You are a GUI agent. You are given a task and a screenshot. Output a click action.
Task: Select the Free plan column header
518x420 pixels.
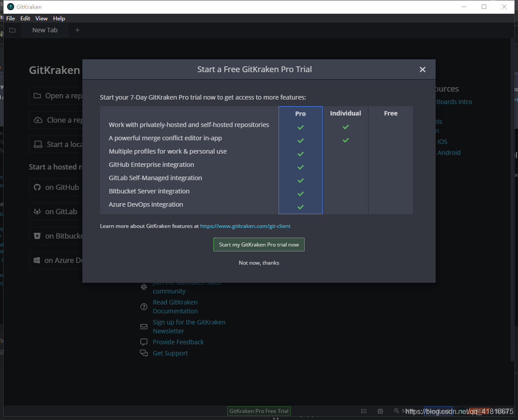(x=390, y=113)
